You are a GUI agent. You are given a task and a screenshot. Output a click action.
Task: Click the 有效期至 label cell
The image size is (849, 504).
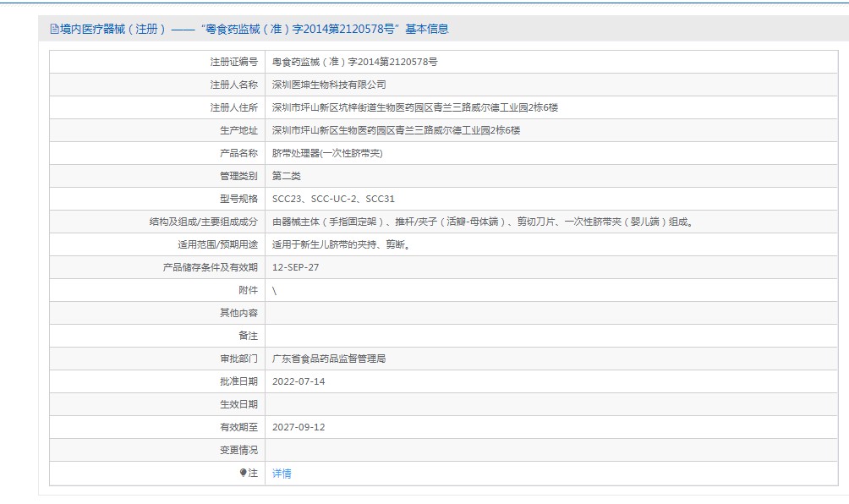(157, 427)
